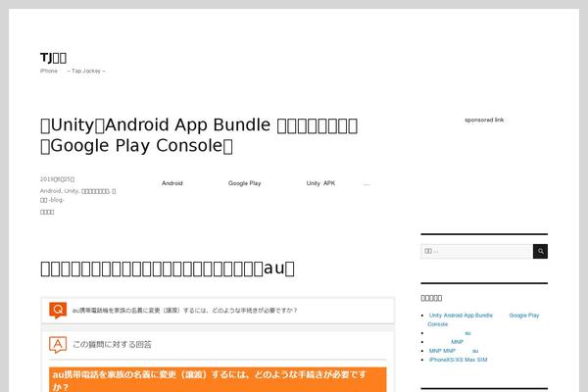Open the Unity Android App Bundle post title
This screenshot has width=588, height=392.
click(x=199, y=135)
